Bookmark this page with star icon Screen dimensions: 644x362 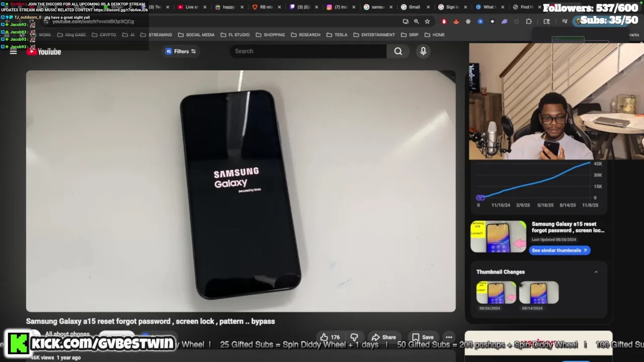pos(427,22)
